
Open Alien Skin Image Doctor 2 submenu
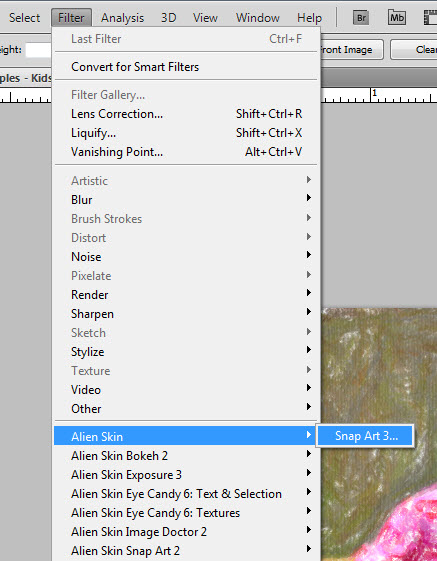tap(186, 532)
